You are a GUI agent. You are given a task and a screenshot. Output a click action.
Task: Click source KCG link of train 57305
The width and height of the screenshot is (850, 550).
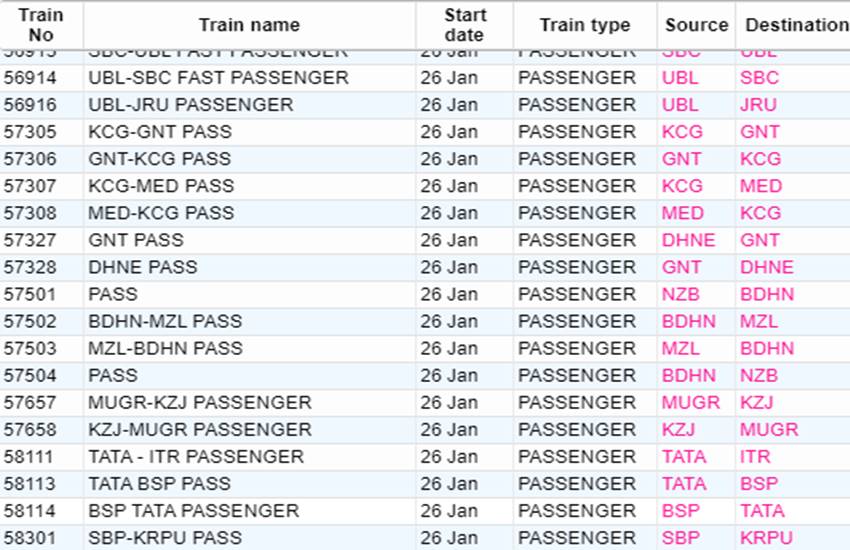682,132
